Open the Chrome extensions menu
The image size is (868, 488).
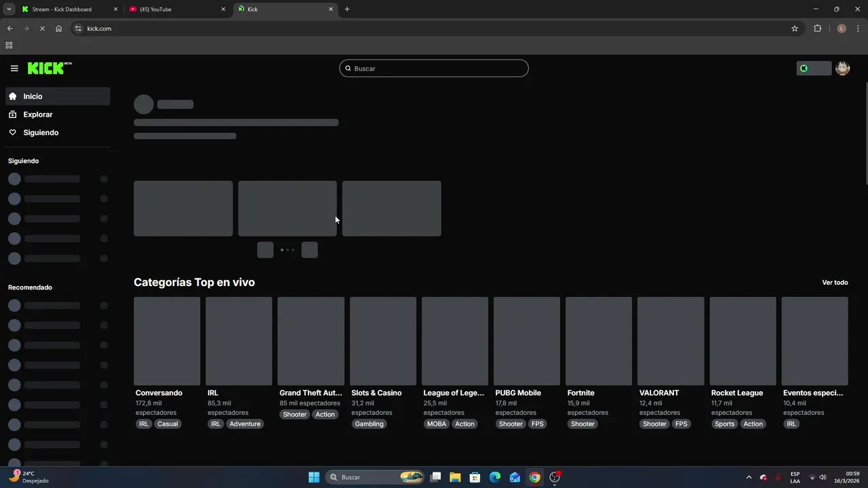pos(817,28)
